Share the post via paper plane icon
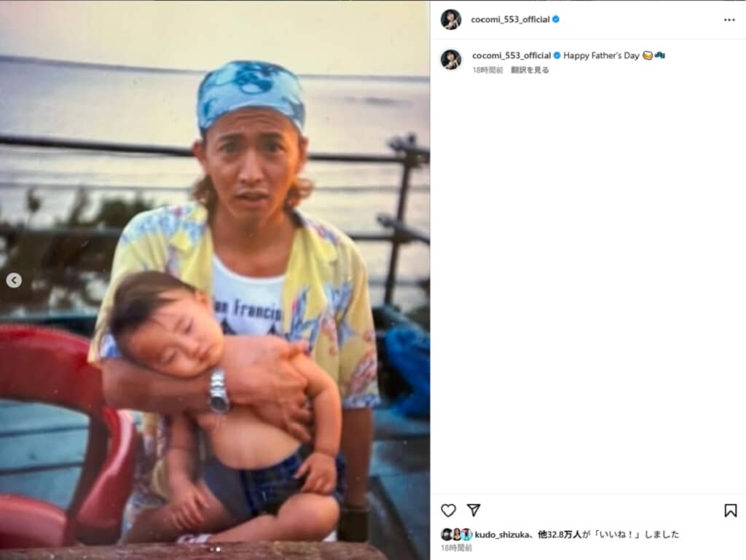The image size is (746, 560). (474, 510)
